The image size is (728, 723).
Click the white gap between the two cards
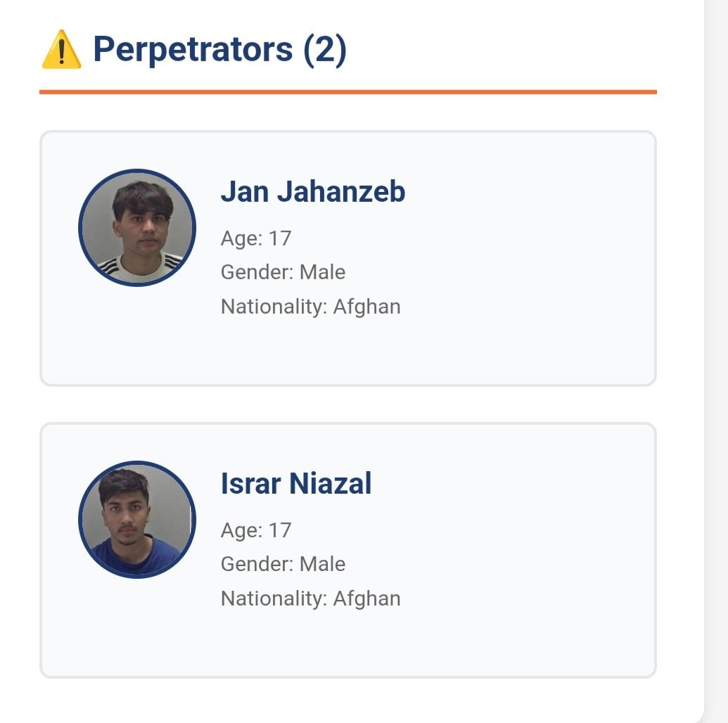[x=347, y=404]
